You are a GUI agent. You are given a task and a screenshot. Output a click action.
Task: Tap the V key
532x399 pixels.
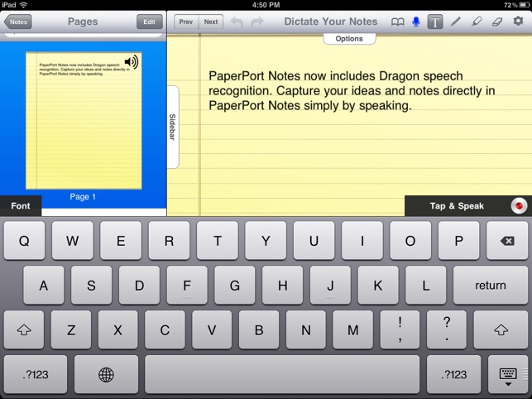tap(212, 329)
